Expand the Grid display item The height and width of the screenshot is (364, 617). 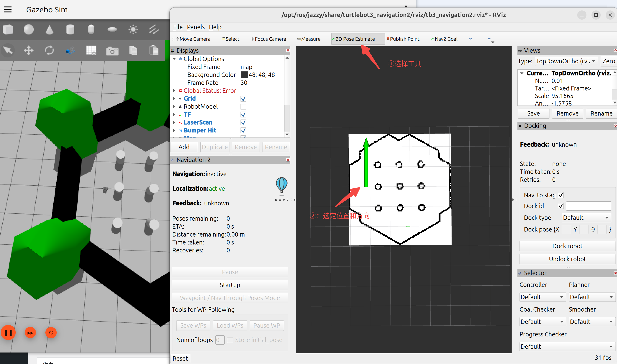[x=174, y=99]
